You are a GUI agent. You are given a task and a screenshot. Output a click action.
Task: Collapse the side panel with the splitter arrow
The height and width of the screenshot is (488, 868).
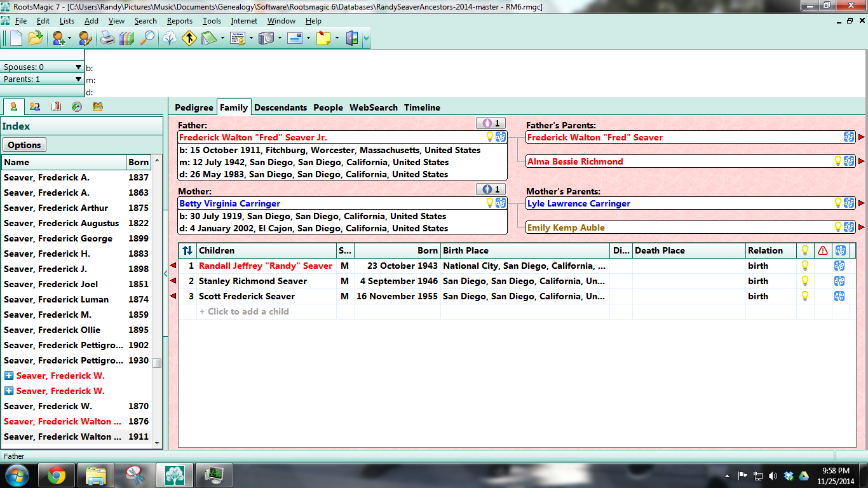(x=166, y=274)
